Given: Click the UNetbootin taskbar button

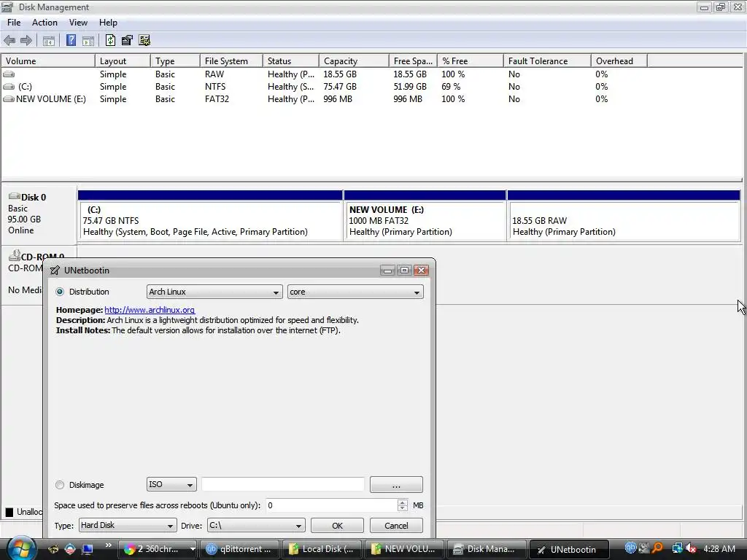Looking at the screenshot, I should 569,549.
